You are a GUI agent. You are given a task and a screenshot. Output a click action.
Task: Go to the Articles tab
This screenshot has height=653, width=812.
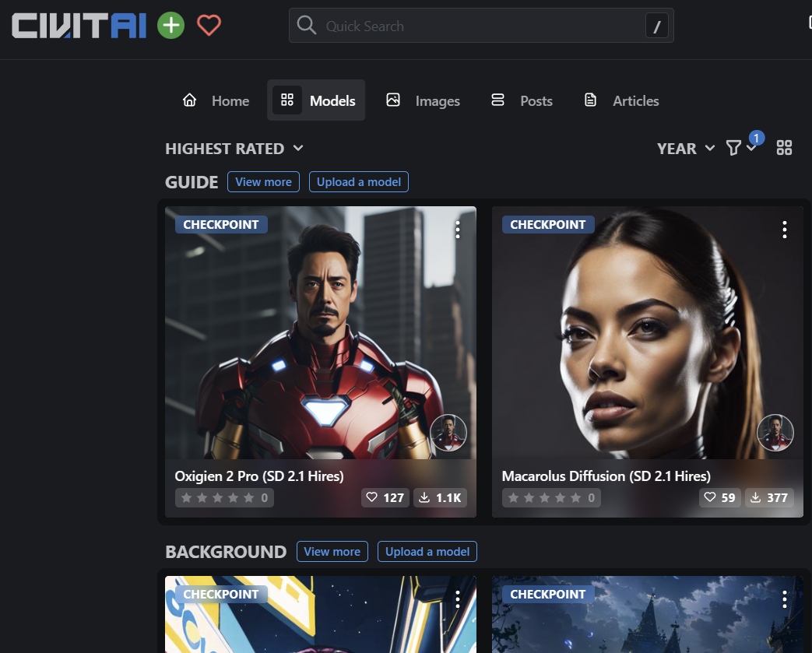621,100
